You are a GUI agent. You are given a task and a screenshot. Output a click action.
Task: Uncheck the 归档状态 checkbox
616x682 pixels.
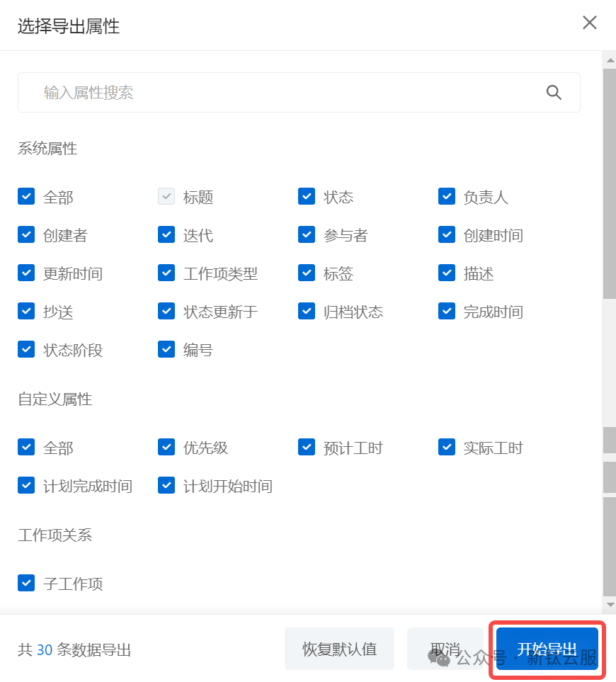point(307,312)
